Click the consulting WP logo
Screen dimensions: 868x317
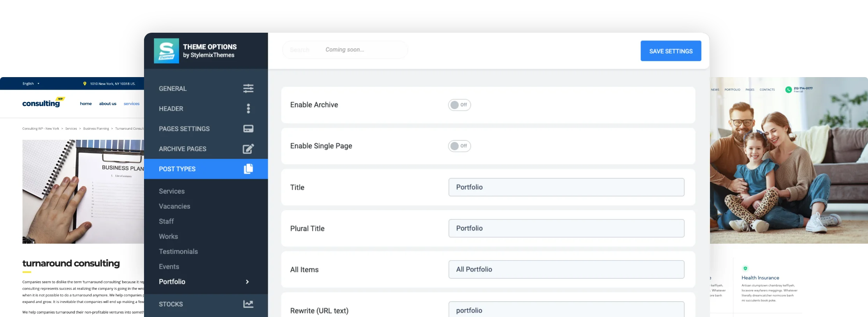point(43,102)
